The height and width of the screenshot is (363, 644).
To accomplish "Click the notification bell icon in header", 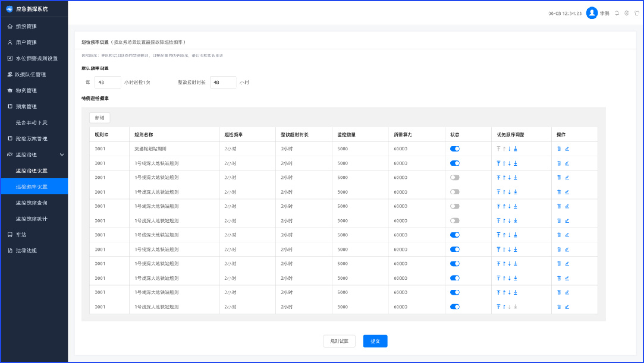I will coord(617,13).
